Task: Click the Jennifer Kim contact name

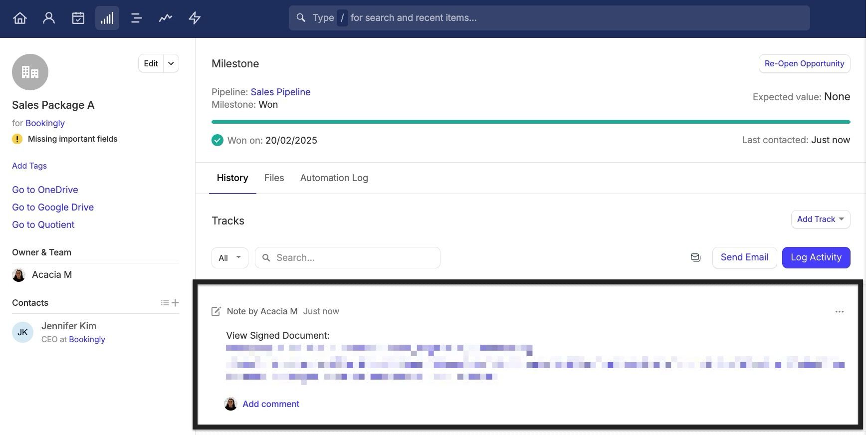Action: pyautogui.click(x=69, y=326)
